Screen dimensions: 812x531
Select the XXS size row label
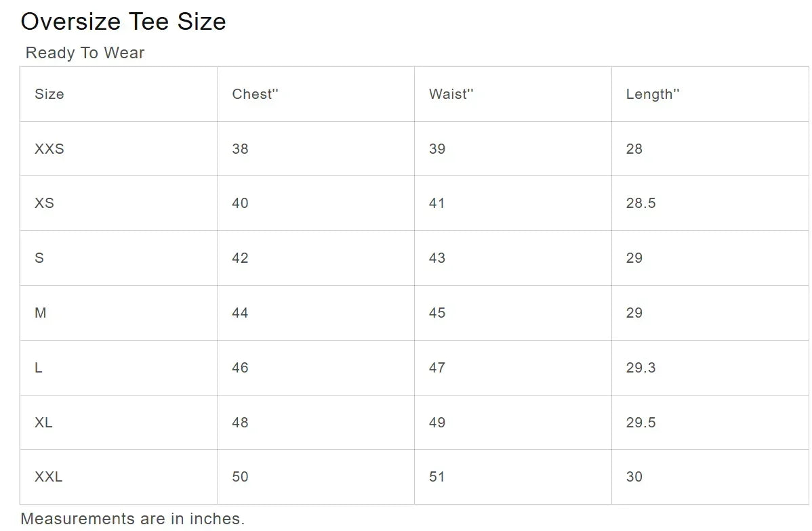tap(49, 149)
